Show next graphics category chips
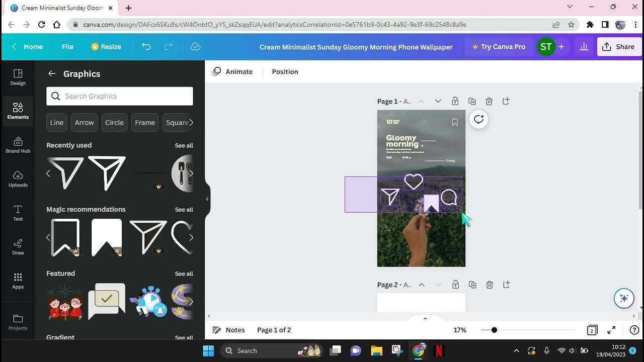This screenshot has width=644, height=362. point(191,122)
